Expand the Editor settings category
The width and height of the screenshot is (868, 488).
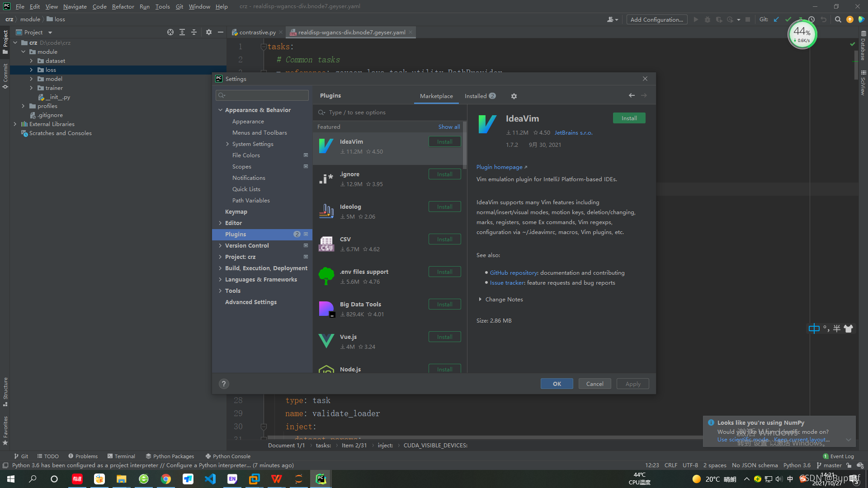tap(220, 223)
